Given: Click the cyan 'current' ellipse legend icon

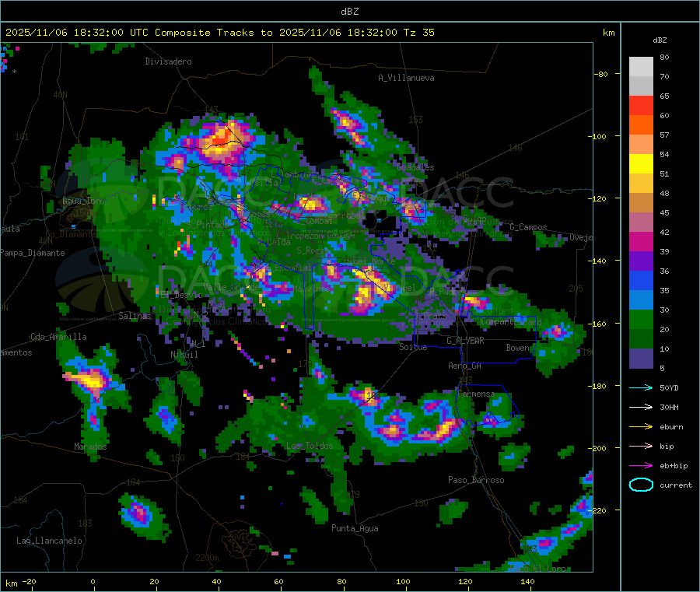Looking at the screenshot, I should 641,485.
